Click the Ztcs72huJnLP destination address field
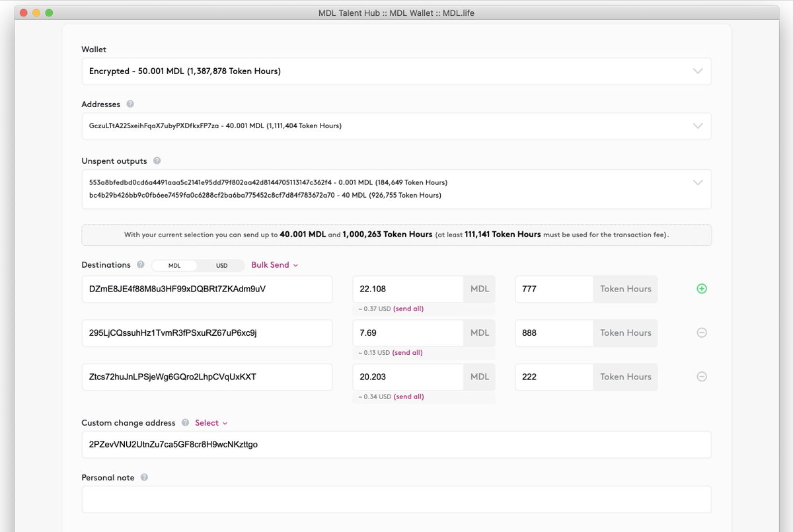 (x=207, y=377)
